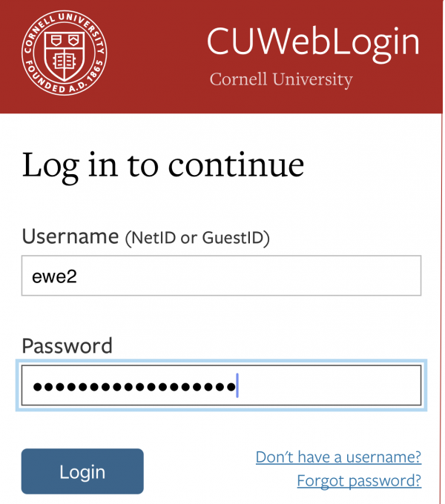
Task: Click the Password label
Action: pyautogui.click(x=67, y=346)
